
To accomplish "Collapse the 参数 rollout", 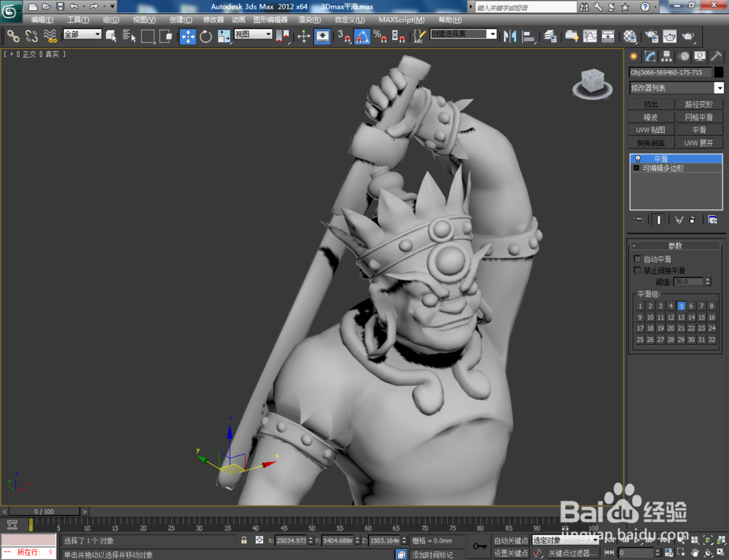I will (675, 246).
